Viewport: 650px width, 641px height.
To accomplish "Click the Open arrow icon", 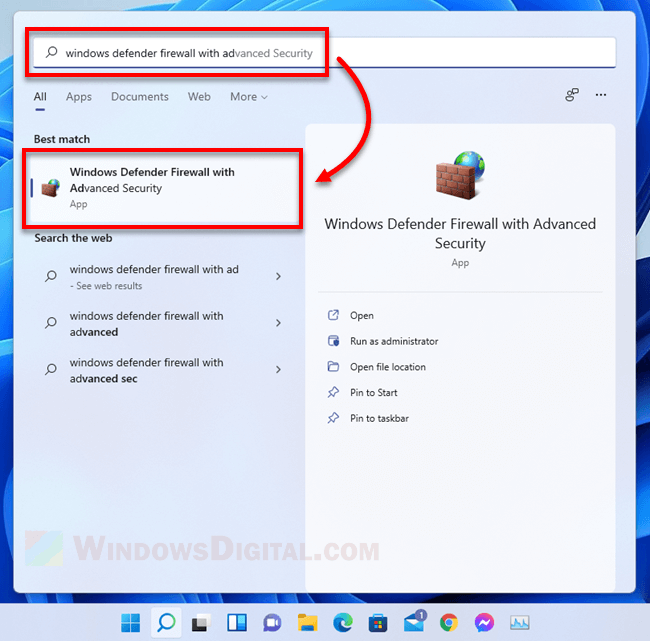I will pyautogui.click(x=333, y=315).
